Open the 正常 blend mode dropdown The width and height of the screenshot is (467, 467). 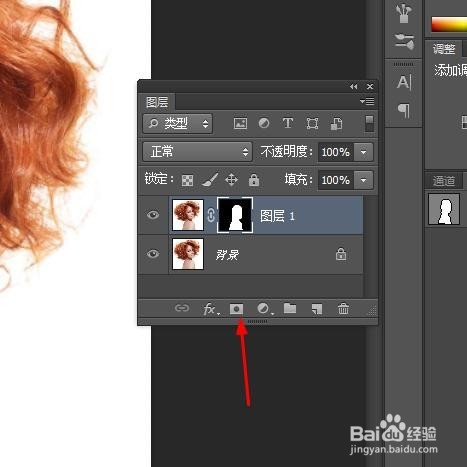(197, 152)
